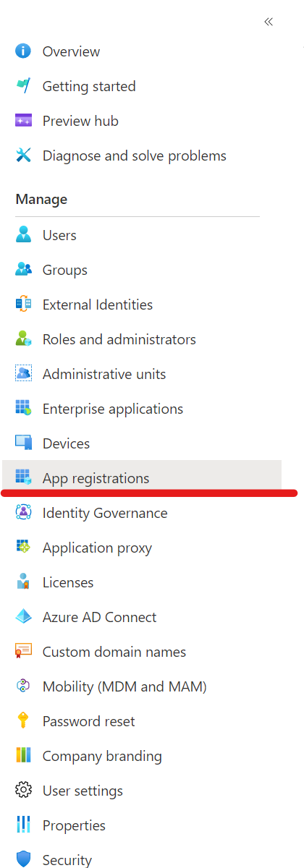Select Administrative units menu item

point(142,374)
